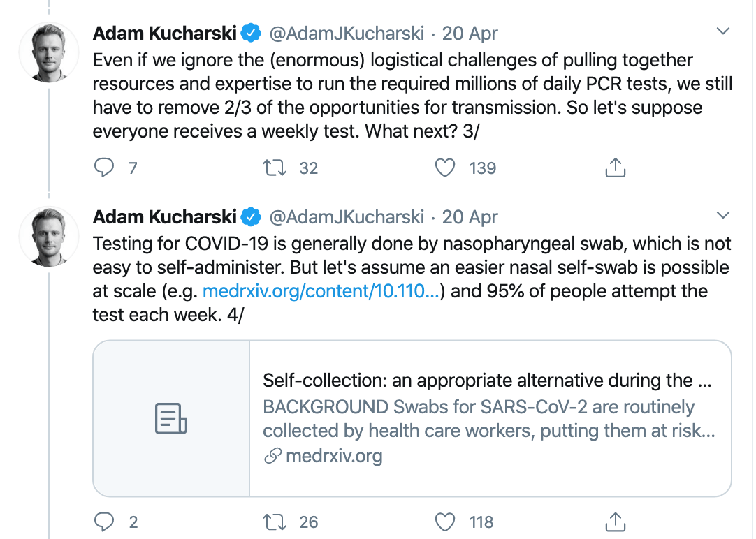The width and height of the screenshot is (756, 539).
Task: Open the medrxiv.org/content link in tweet text
Action: pyautogui.click(x=321, y=291)
